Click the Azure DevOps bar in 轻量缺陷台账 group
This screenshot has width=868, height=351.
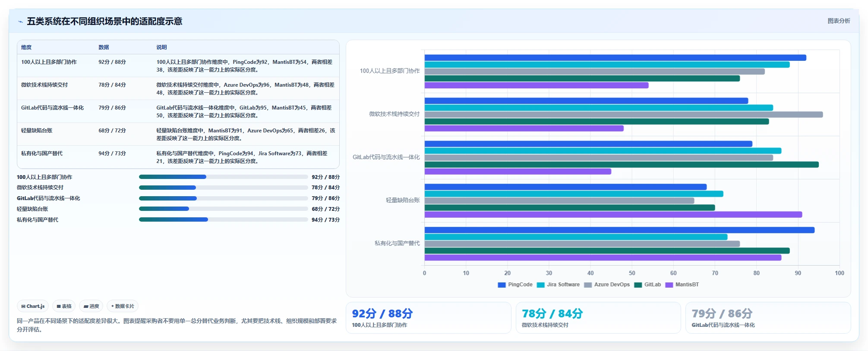click(559, 201)
